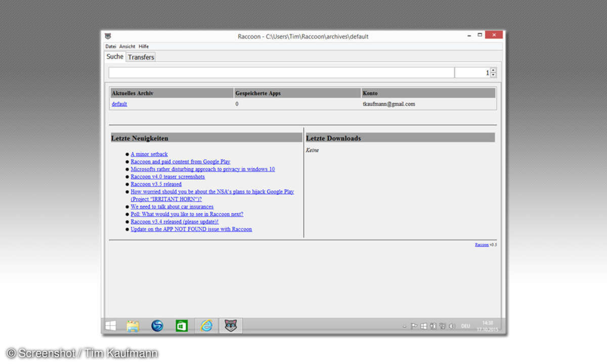The height and width of the screenshot is (364, 607).
Task: Click the Letzte Neuigkeiten heading
Action: pos(140,138)
